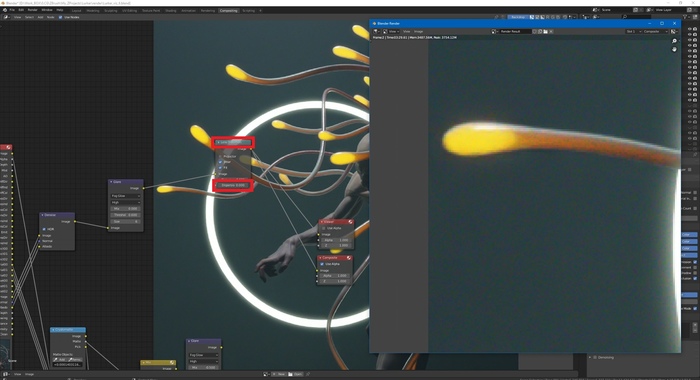
Task: Click the New image button in bottom image editor
Action: coord(280,374)
